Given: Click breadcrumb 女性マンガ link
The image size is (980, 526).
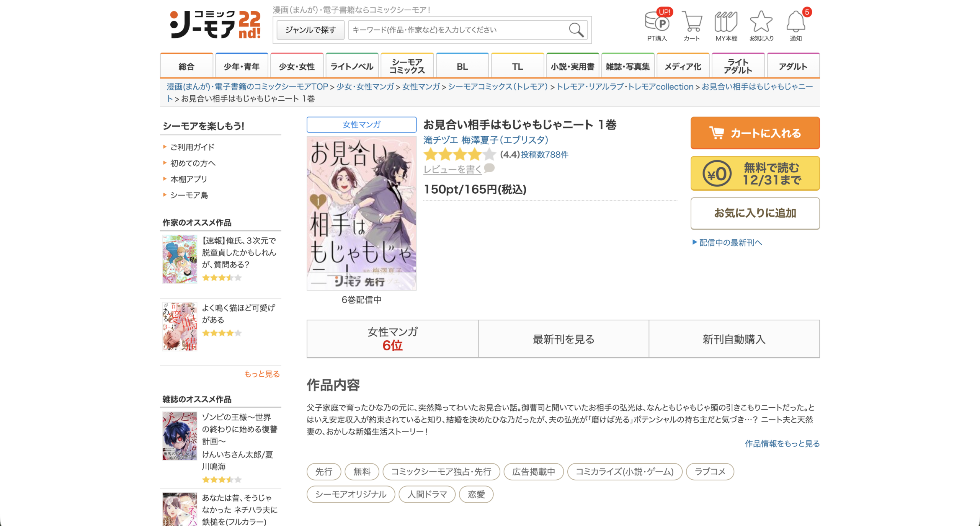Looking at the screenshot, I should (421, 87).
